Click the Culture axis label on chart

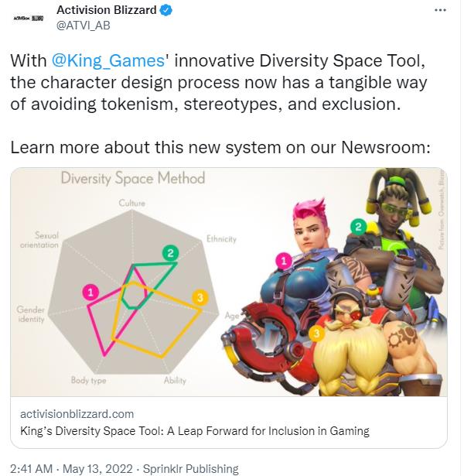(132, 203)
